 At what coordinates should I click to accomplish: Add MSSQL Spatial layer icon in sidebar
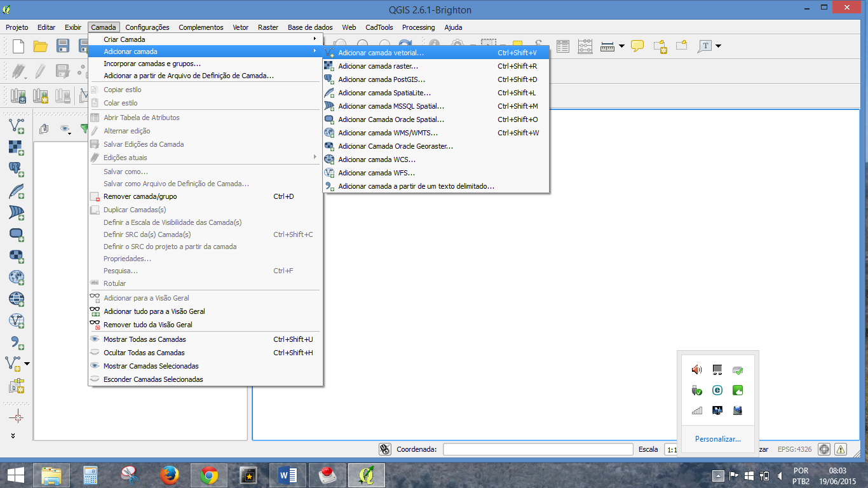coord(17,212)
